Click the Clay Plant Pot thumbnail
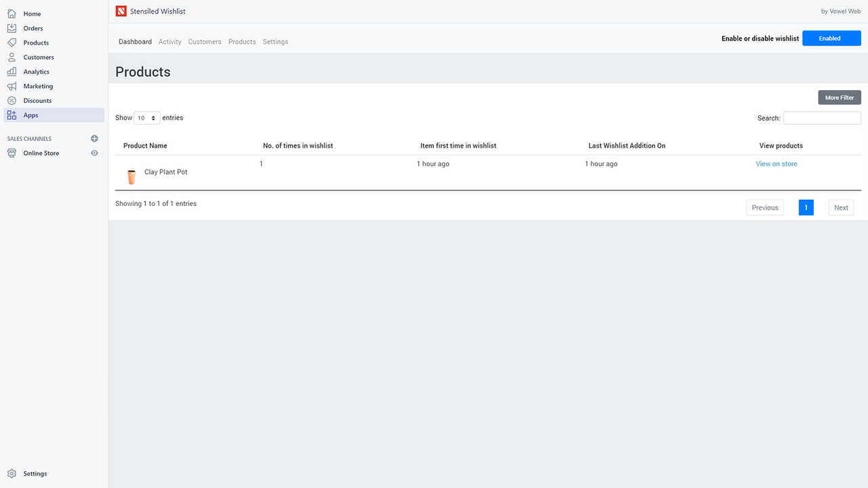Viewport: 868px width, 488px height. 132,177
